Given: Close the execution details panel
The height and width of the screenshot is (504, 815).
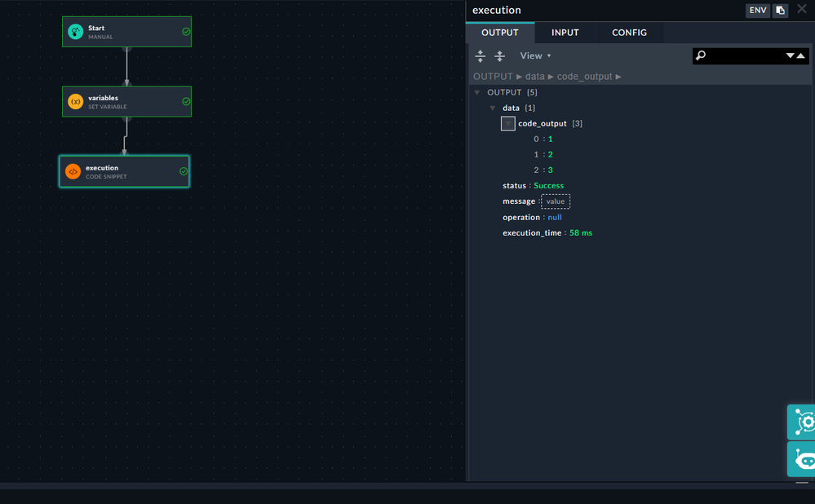Looking at the screenshot, I should pos(802,9).
